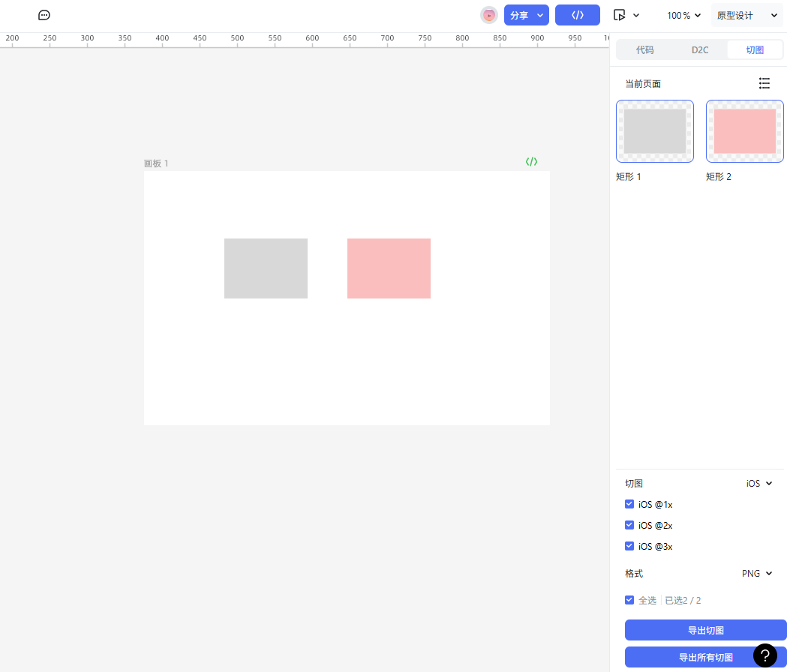This screenshot has width=787, height=672.
Task: Switch to the 代码 tab
Action: 644,49
